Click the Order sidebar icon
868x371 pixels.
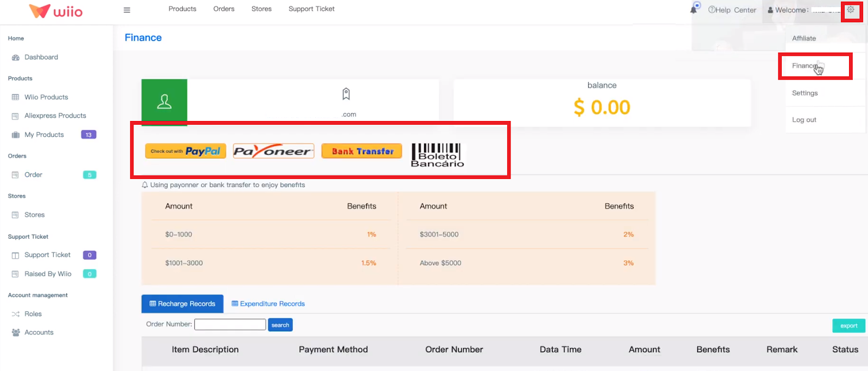[x=15, y=175]
